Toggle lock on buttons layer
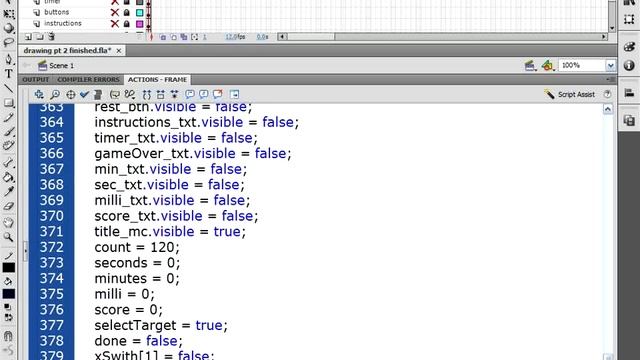The width and height of the screenshot is (640, 360). point(127,13)
